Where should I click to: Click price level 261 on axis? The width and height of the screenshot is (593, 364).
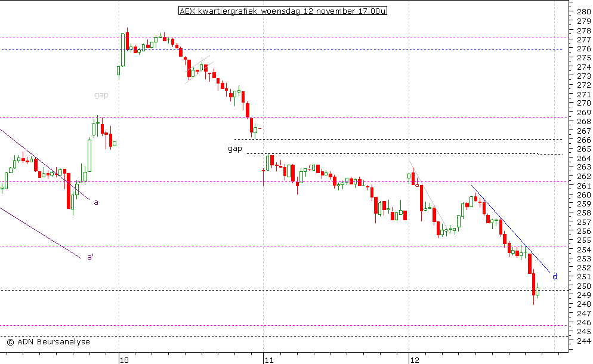583,186
